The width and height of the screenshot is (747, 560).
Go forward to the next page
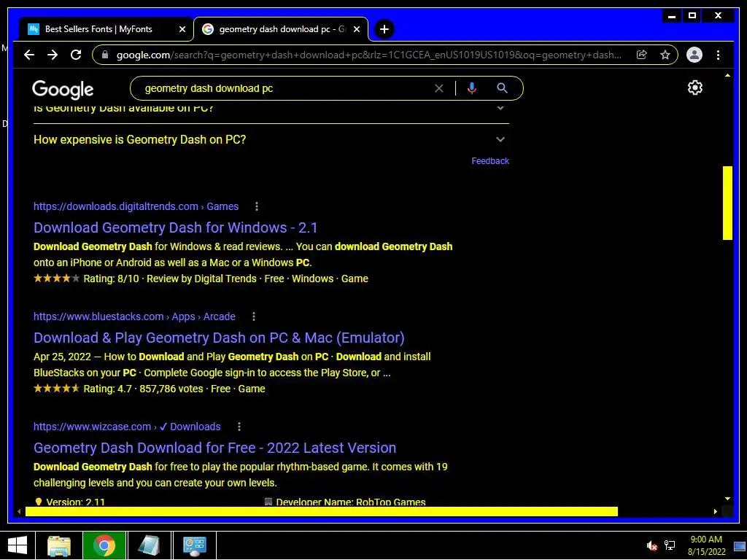53,55
